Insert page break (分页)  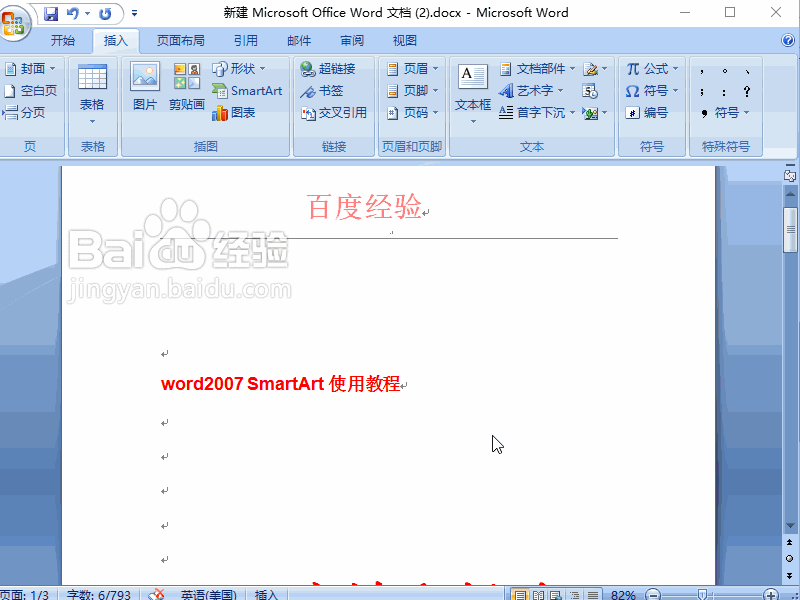[x=24, y=112]
